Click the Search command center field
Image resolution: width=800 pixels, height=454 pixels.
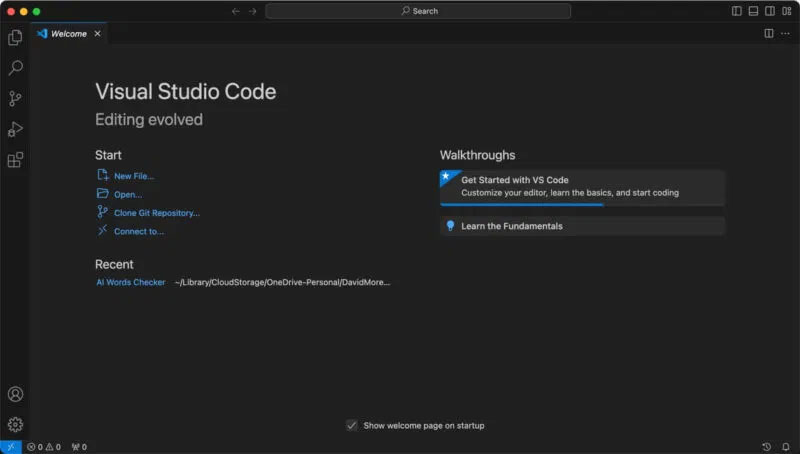(x=418, y=11)
